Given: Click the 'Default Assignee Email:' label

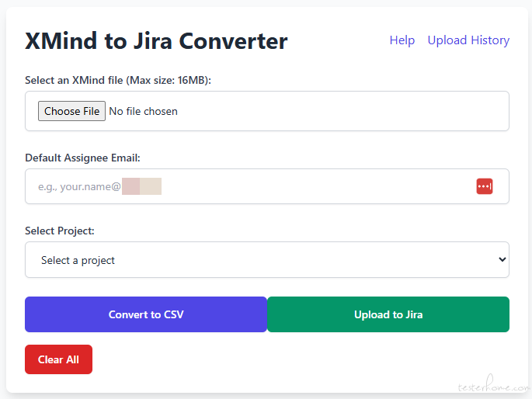Looking at the screenshot, I should point(82,158).
